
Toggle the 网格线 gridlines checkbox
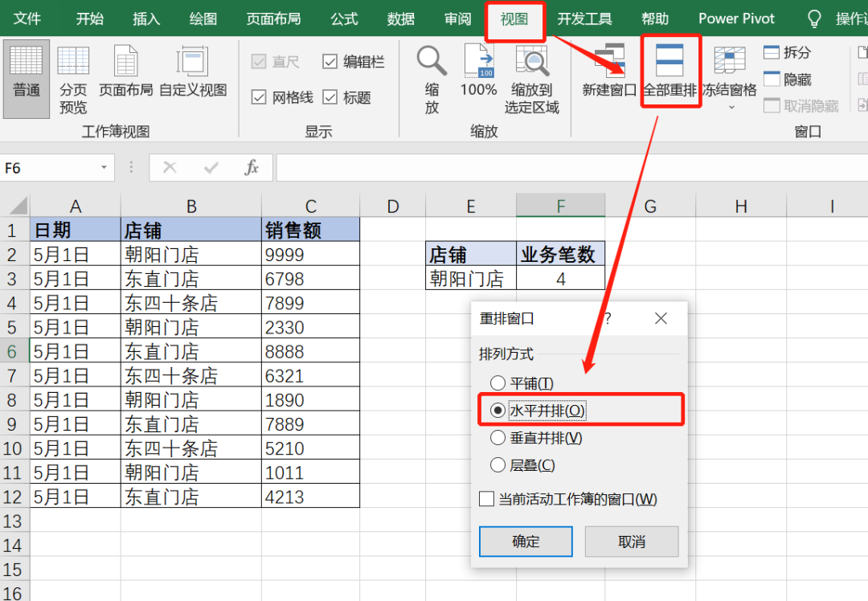[x=259, y=97]
